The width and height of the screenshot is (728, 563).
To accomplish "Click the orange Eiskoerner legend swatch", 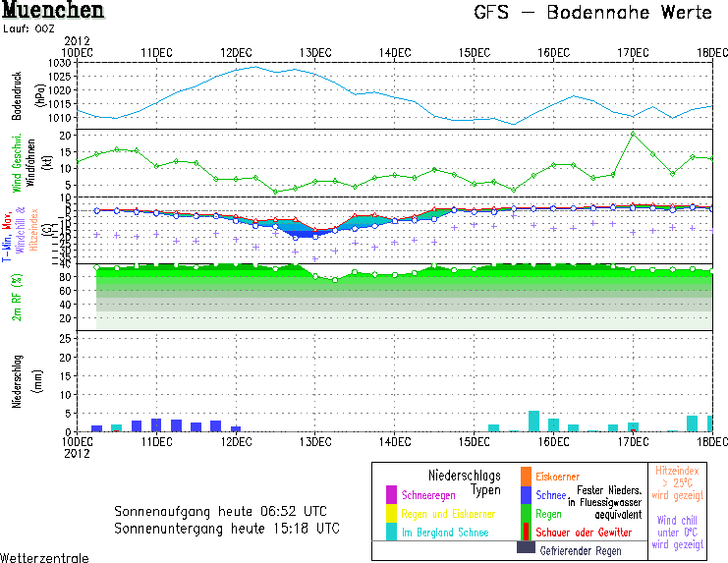I will point(526,477).
